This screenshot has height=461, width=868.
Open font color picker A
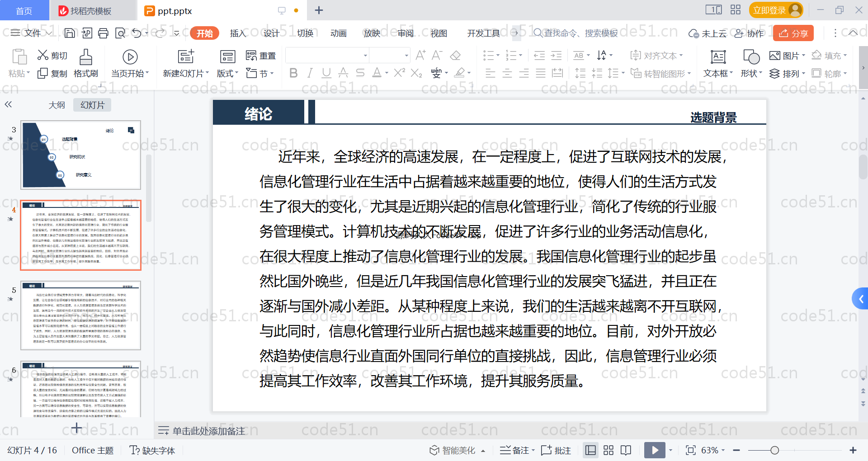pyautogui.click(x=377, y=72)
